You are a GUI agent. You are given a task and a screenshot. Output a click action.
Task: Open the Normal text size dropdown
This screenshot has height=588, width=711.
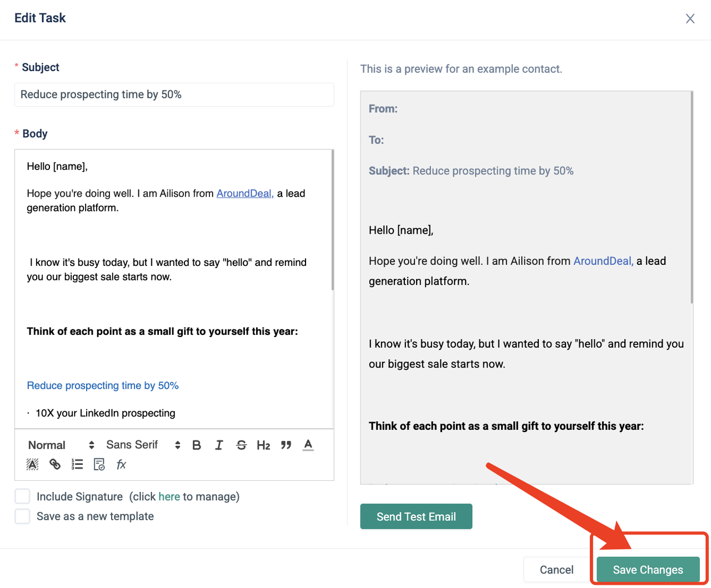click(x=61, y=445)
